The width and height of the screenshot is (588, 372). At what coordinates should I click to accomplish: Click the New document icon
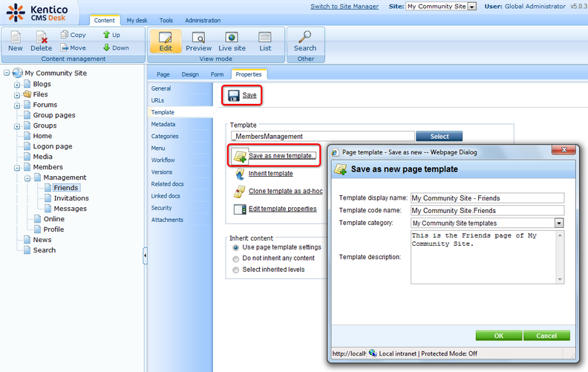(x=15, y=37)
